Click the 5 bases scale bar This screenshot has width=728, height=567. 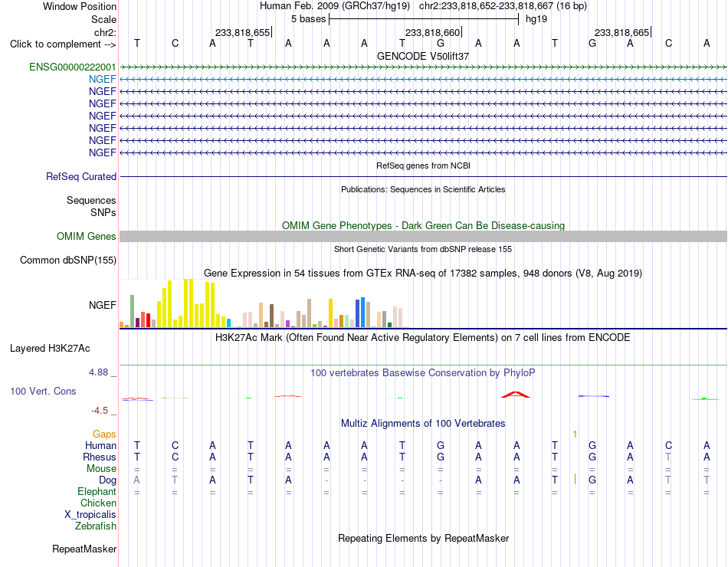coord(424,19)
